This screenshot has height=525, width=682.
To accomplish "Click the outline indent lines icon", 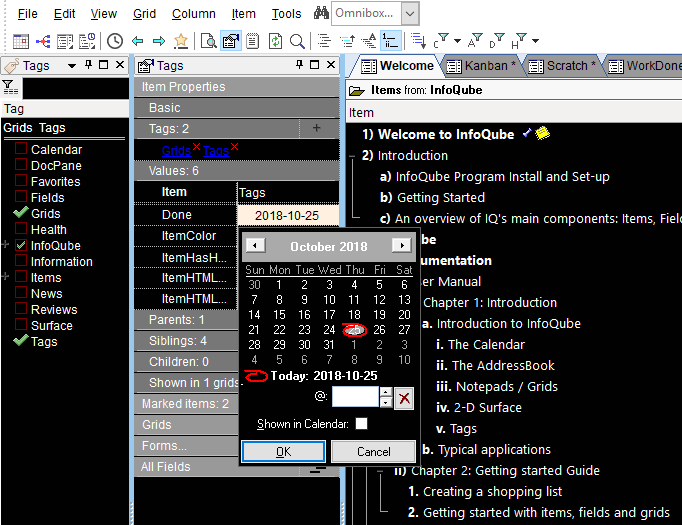I will [x=324, y=41].
